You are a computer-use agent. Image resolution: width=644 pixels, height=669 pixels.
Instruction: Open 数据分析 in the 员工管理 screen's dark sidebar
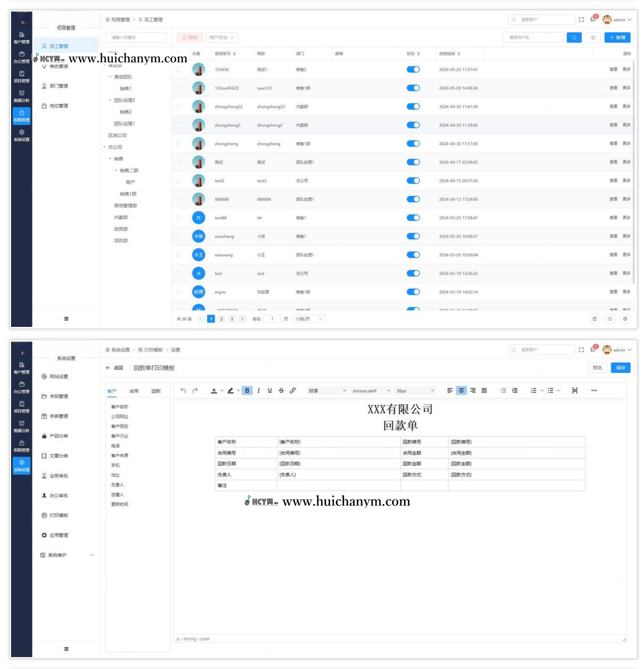(21, 96)
